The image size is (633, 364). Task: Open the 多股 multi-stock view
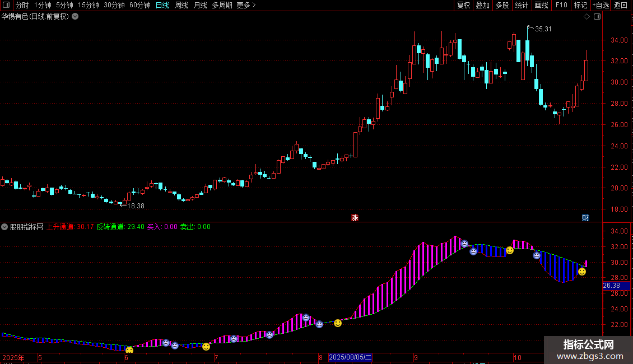(x=502, y=5)
